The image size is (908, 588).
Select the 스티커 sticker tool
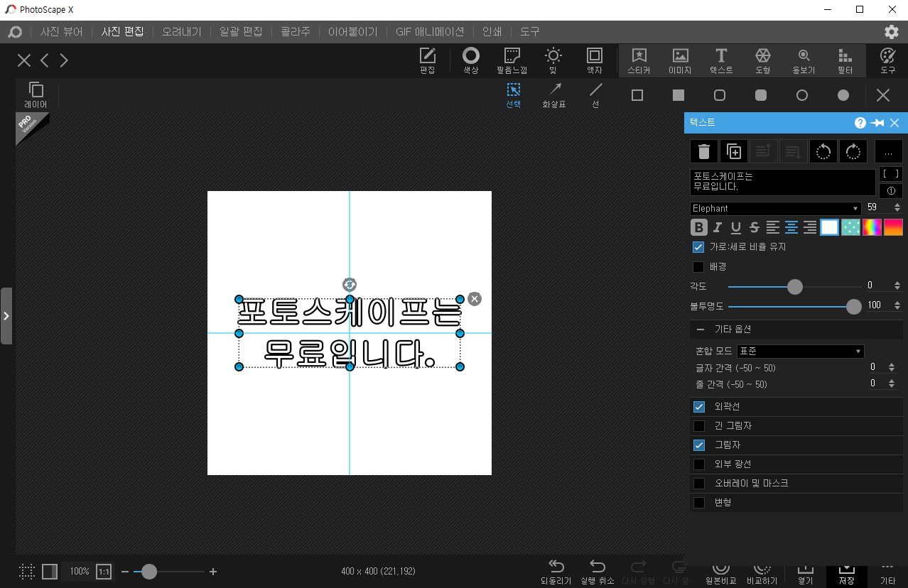pos(639,60)
